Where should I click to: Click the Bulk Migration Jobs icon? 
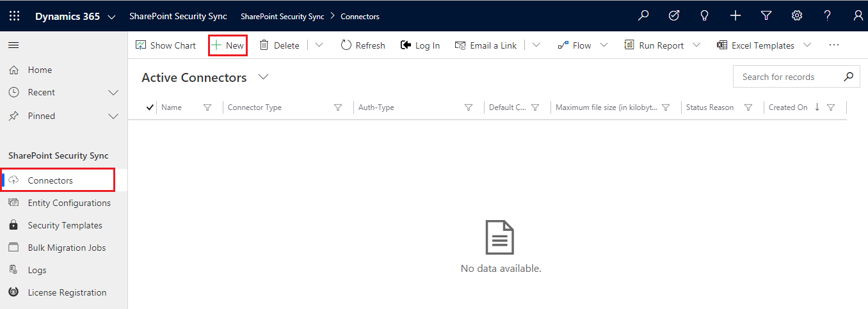tap(13, 248)
